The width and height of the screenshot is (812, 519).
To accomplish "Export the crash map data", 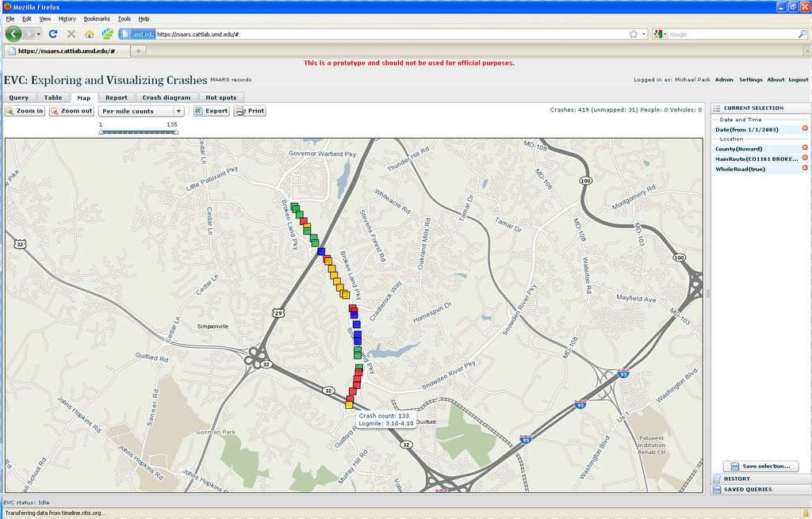I will 212,111.
